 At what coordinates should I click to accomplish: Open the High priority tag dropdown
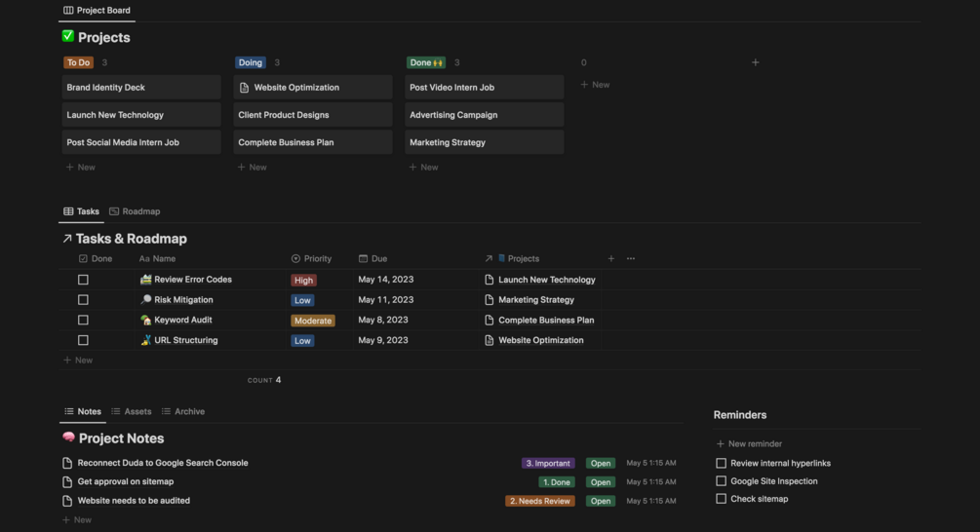(x=303, y=281)
